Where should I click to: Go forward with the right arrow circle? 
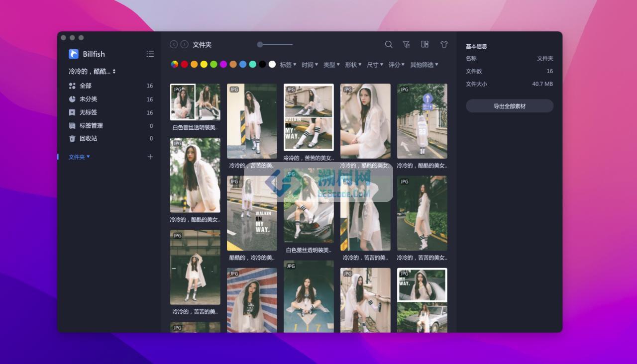coord(184,44)
